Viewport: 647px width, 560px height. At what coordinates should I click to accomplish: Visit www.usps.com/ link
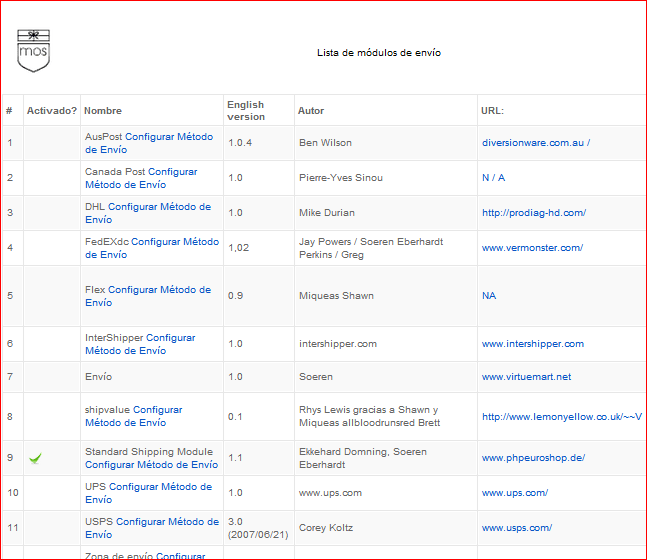tap(517, 528)
